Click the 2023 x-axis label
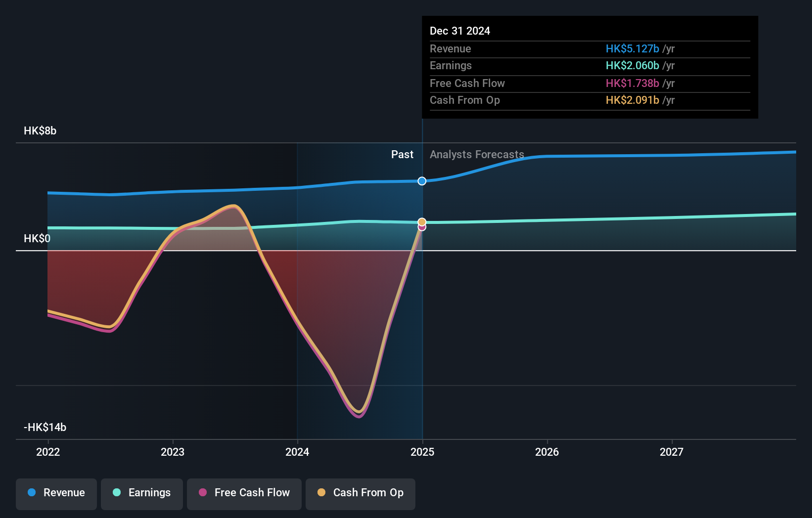Viewport: 812px width, 518px height. tap(173, 452)
